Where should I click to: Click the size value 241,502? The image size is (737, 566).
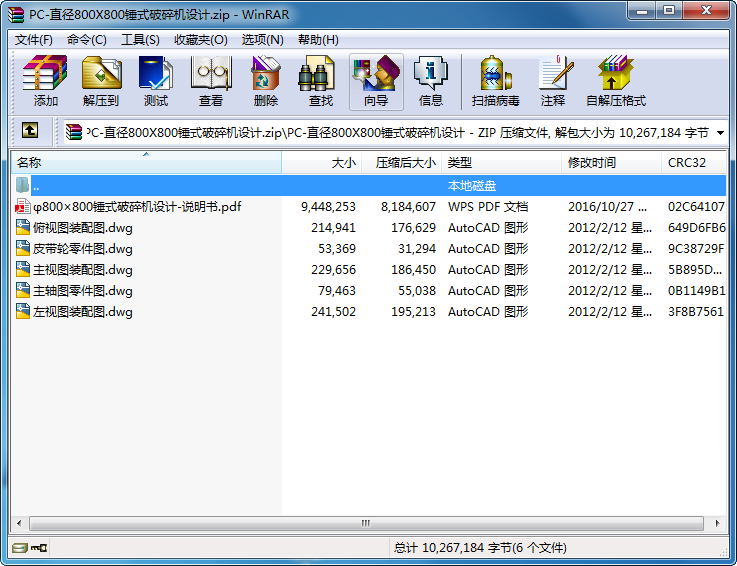click(333, 311)
